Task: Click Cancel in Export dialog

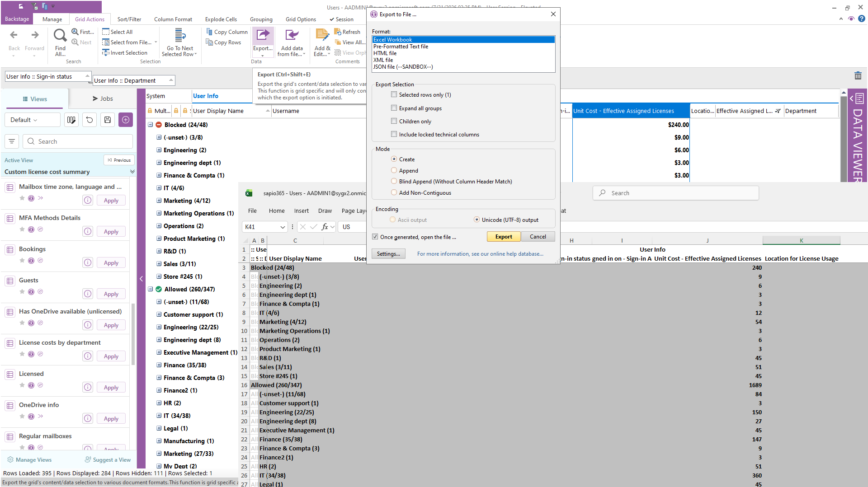Action: click(x=538, y=237)
